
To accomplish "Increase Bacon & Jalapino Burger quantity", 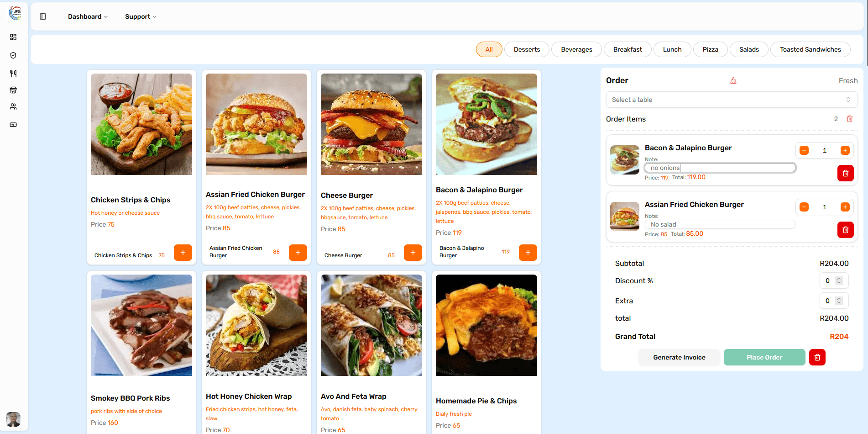I will (x=845, y=150).
